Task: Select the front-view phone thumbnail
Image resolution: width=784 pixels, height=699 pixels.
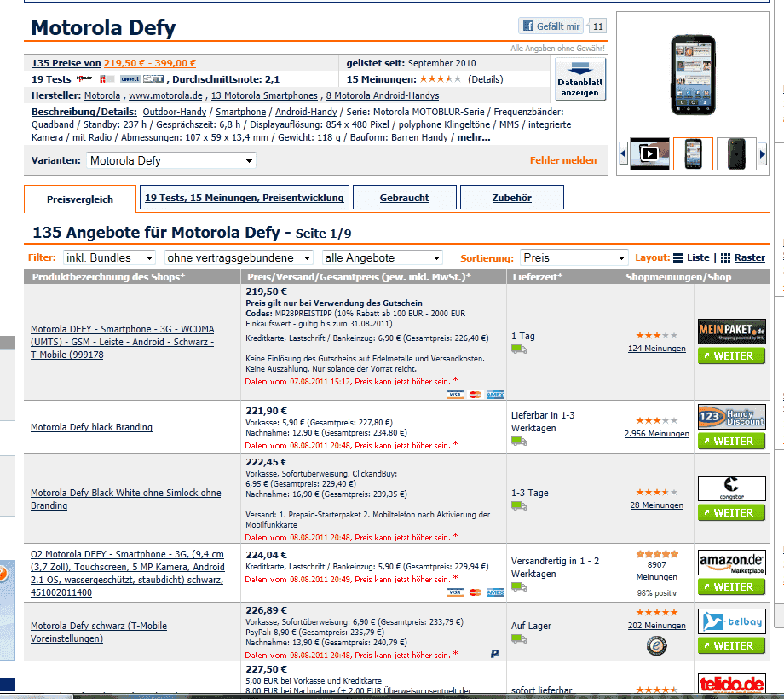Action: click(x=693, y=153)
